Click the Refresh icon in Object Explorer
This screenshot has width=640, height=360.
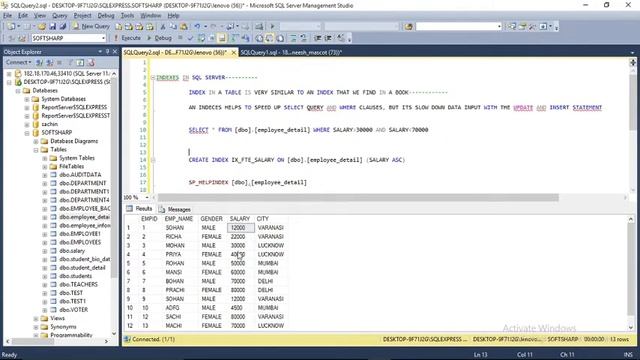click(80, 62)
